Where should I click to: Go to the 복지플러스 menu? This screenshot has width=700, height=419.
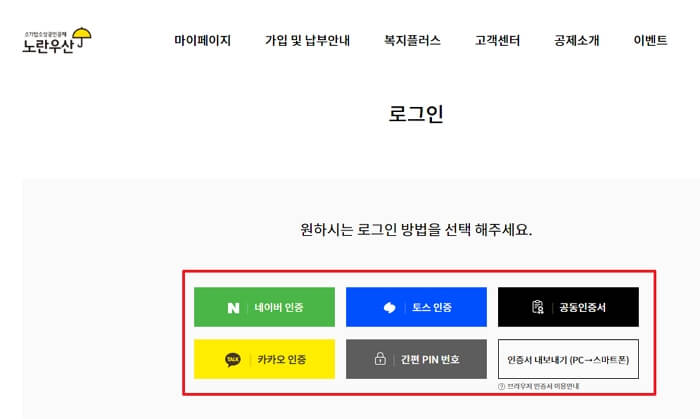(412, 41)
